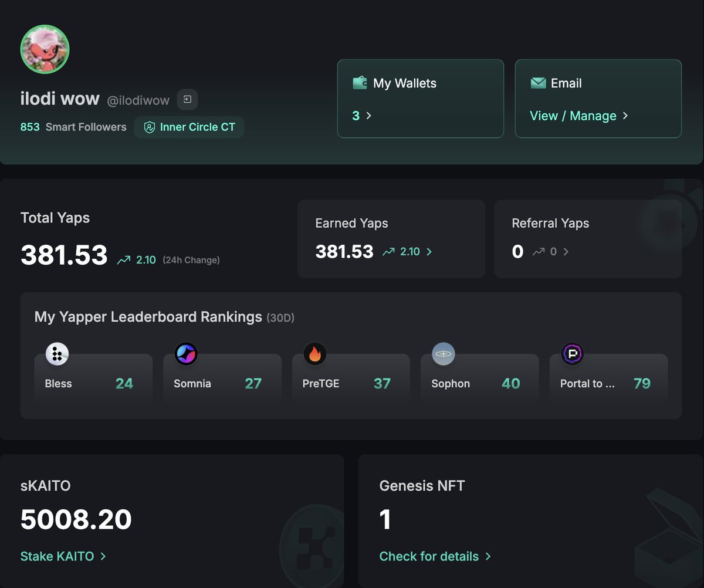Click the Total Yaps trend arrow icon
Image resolution: width=704 pixels, height=588 pixels.
123,260
